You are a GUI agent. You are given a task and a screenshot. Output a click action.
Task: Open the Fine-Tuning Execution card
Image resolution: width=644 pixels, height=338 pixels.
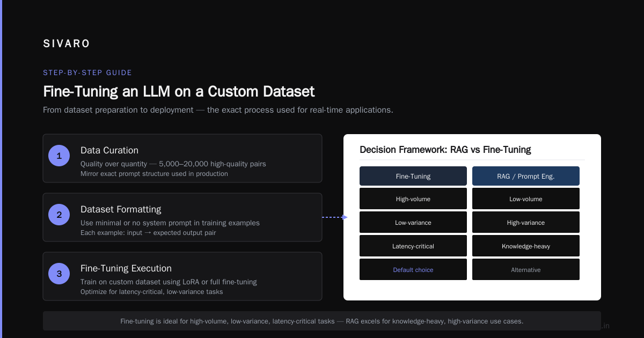(x=182, y=276)
